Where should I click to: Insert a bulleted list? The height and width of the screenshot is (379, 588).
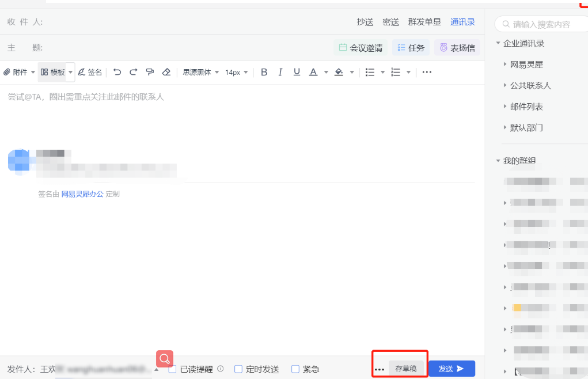370,72
